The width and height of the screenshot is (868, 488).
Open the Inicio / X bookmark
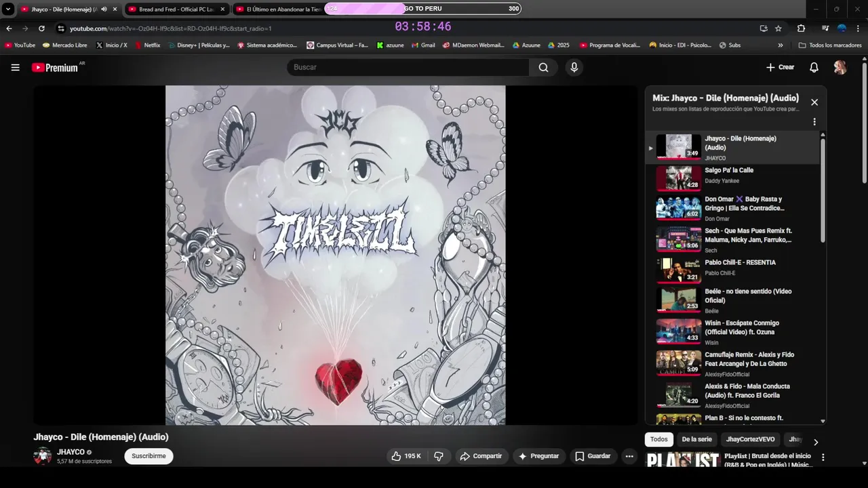pos(111,45)
